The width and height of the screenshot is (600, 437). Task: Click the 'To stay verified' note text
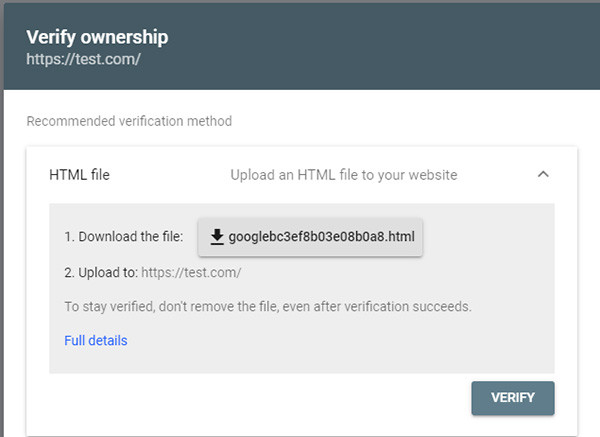(x=268, y=307)
